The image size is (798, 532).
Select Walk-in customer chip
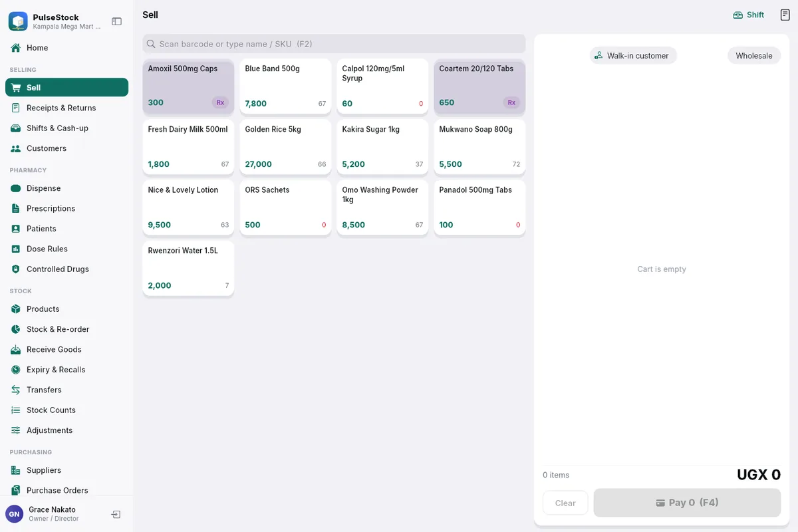pyautogui.click(x=633, y=56)
